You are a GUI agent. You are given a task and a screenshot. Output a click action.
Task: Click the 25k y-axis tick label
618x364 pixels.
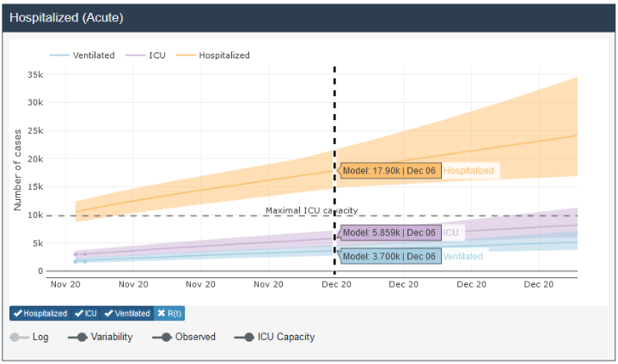35,130
